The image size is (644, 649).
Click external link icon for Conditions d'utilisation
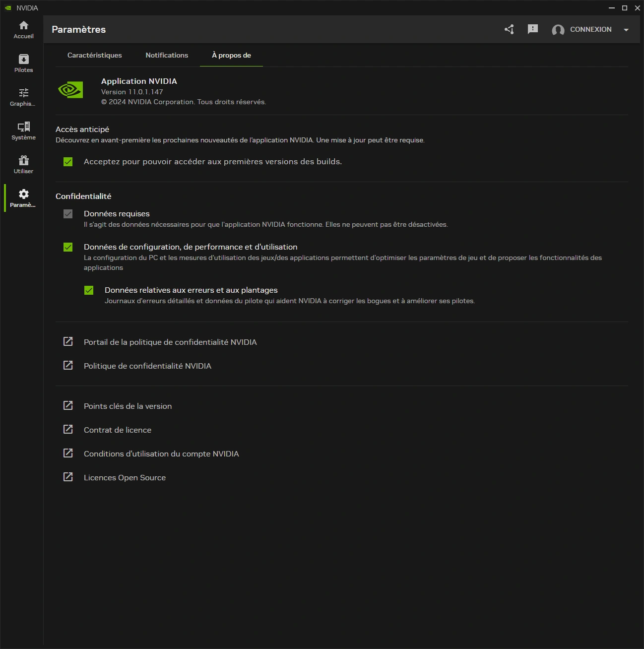point(68,453)
